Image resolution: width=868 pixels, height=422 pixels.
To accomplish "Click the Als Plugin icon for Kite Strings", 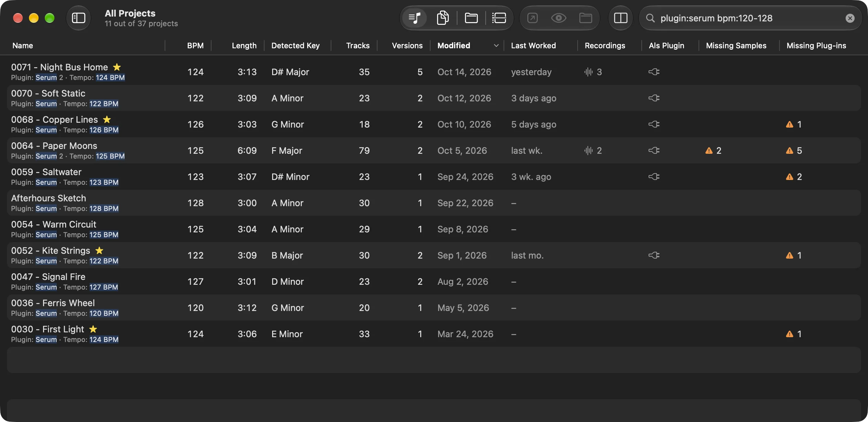I will point(654,255).
